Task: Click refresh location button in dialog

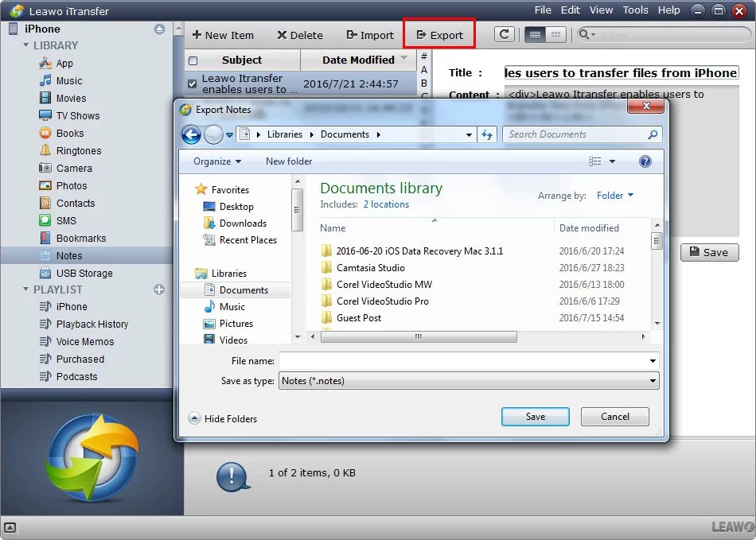Action: tap(487, 135)
